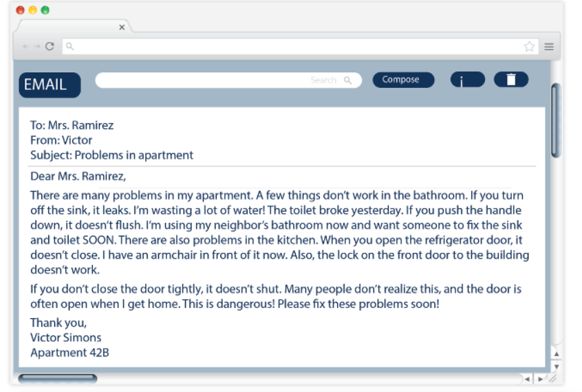Click the EMAIL logo button
Image resolution: width=582 pixels, height=392 pixels.
click(x=50, y=85)
